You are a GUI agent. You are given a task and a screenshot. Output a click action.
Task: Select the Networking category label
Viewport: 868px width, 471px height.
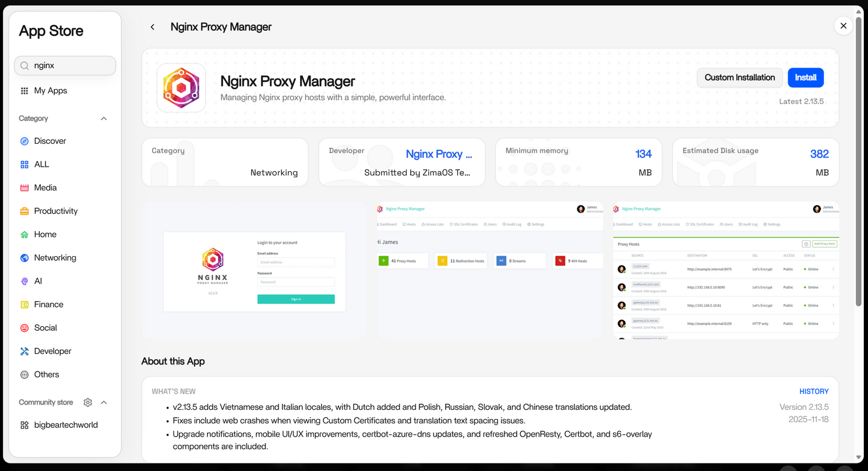[55, 258]
